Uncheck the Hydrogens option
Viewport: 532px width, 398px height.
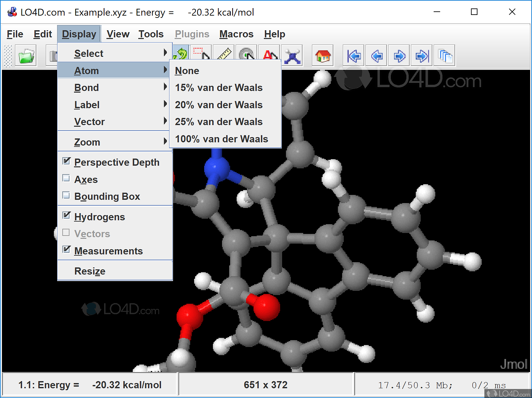click(67, 215)
